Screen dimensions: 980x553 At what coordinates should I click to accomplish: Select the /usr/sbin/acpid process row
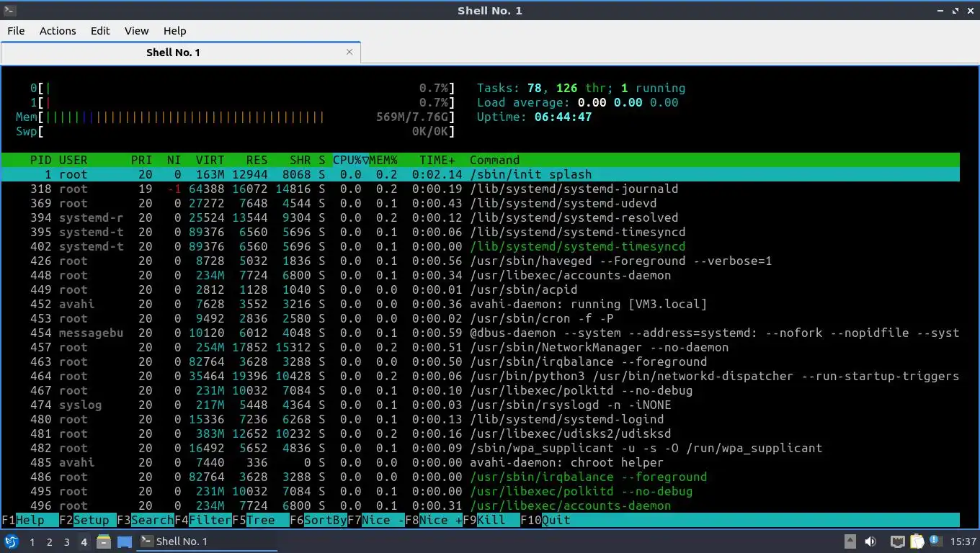(x=481, y=289)
